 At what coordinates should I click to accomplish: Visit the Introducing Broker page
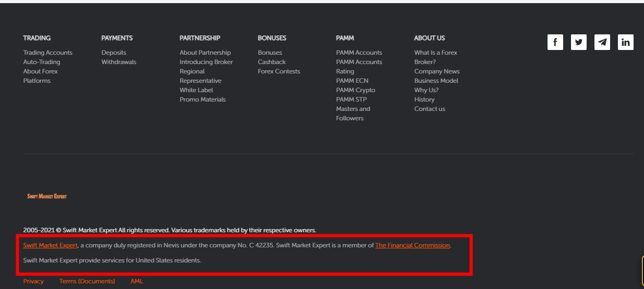pos(206,62)
